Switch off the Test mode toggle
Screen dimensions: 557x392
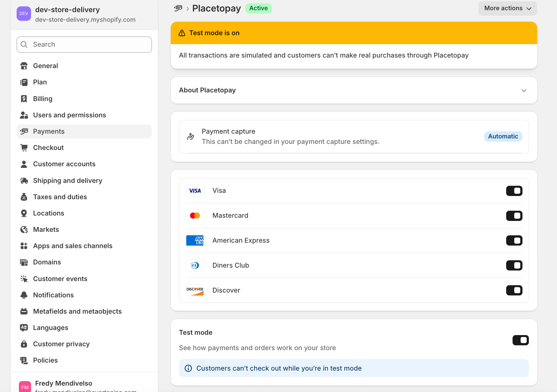(520, 340)
